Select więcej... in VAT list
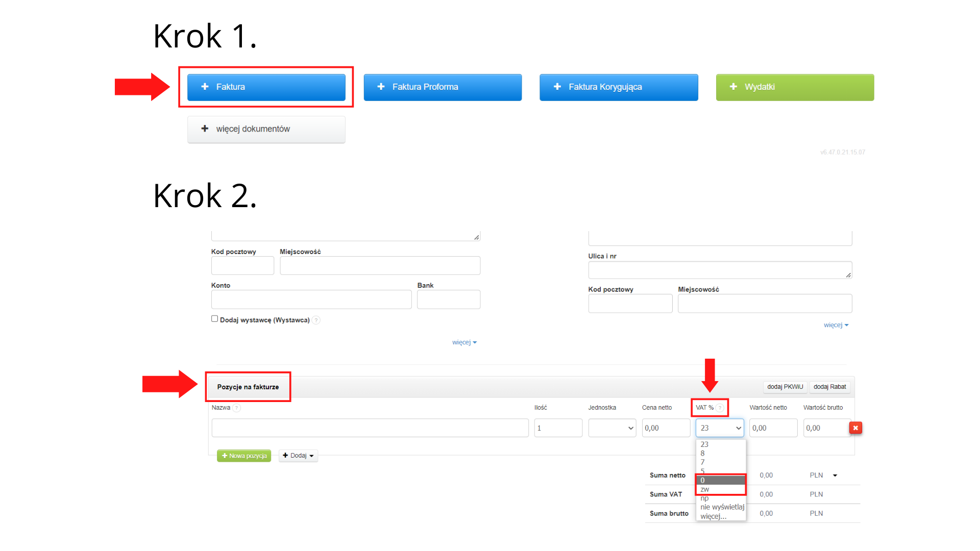The width and height of the screenshot is (980, 551). click(x=721, y=516)
